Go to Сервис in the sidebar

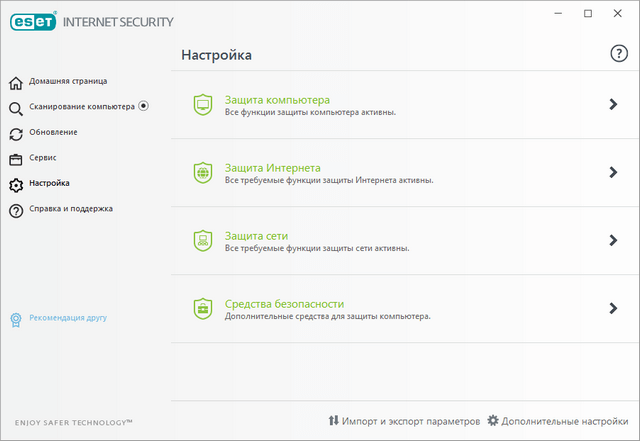tap(43, 158)
